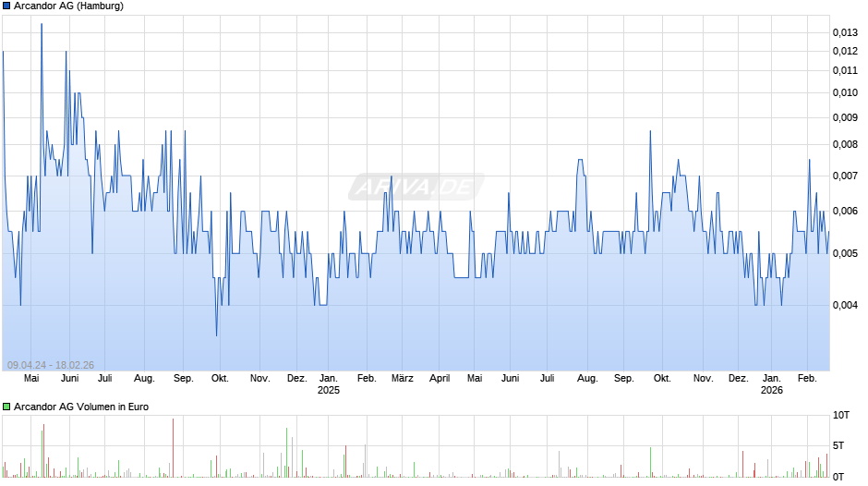
Task: Click the 0,011 price axis label
Action: (845, 70)
